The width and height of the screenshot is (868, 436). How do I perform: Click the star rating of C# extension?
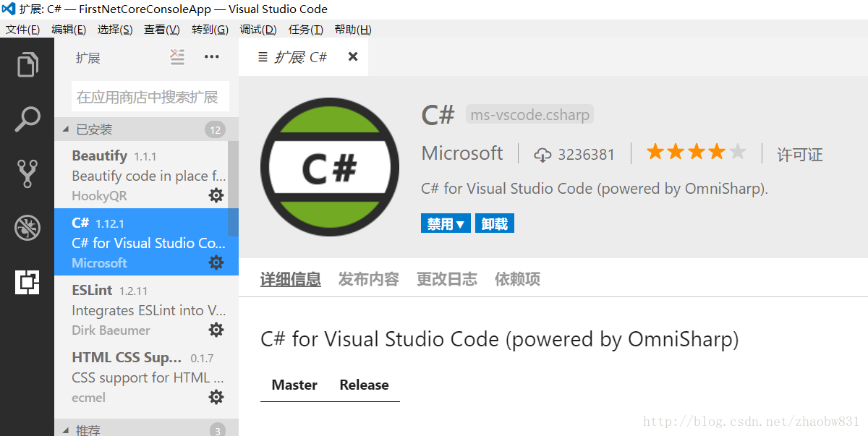(696, 152)
